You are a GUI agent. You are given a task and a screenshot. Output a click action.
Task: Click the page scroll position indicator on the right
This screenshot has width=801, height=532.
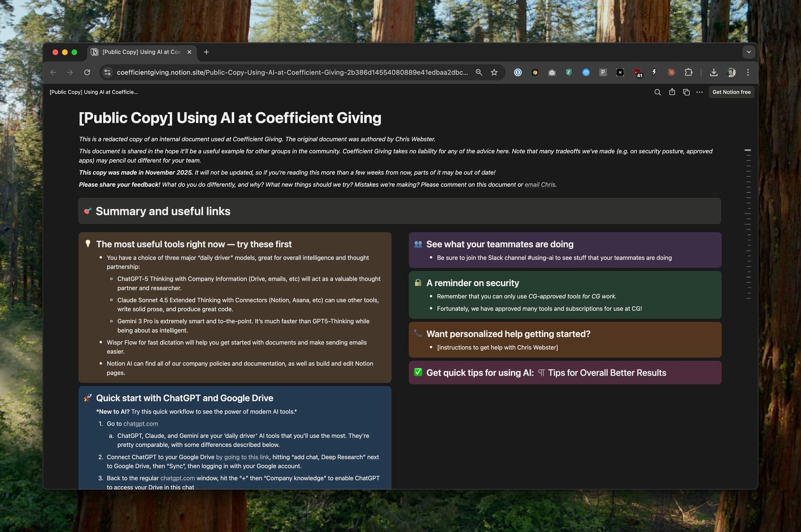click(747, 151)
